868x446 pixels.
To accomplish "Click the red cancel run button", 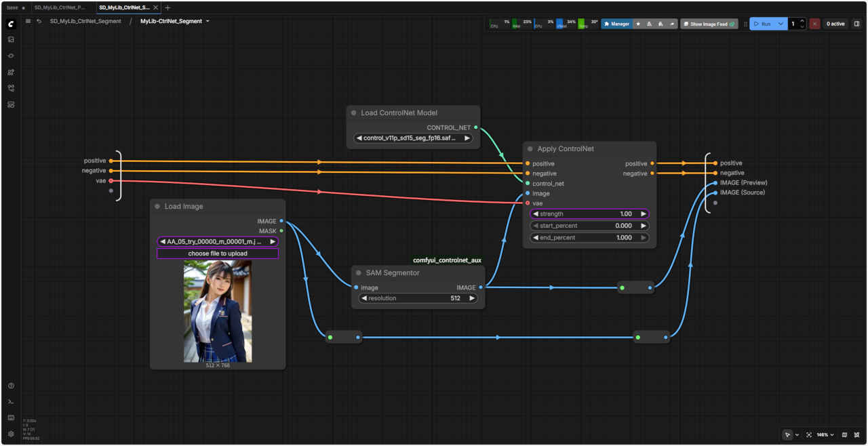I will point(814,24).
